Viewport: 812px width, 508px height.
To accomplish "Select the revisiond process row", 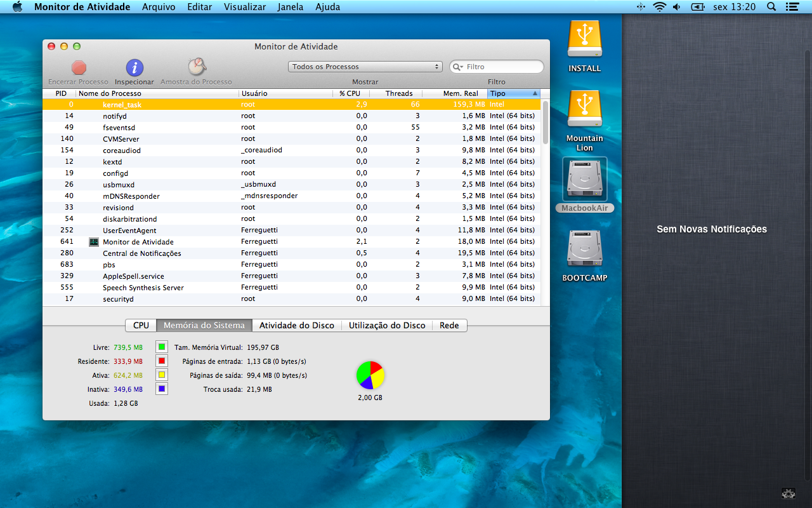I will [x=292, y=207].
